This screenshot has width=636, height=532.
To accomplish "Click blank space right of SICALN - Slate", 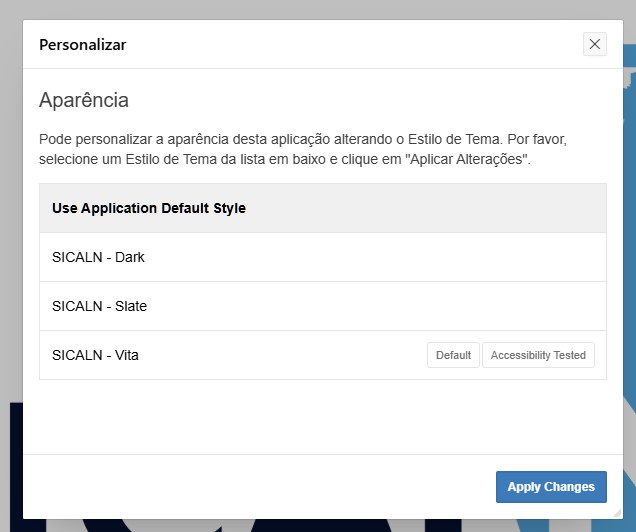I will tap(400, 306).
